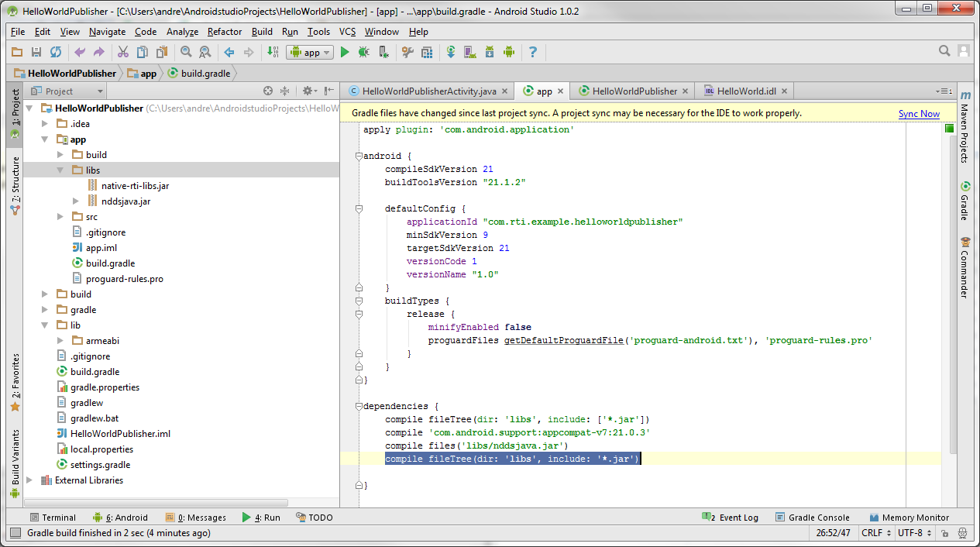Click the Undo toolbar icon
The image size is (980, 547).
coord(80,52)
